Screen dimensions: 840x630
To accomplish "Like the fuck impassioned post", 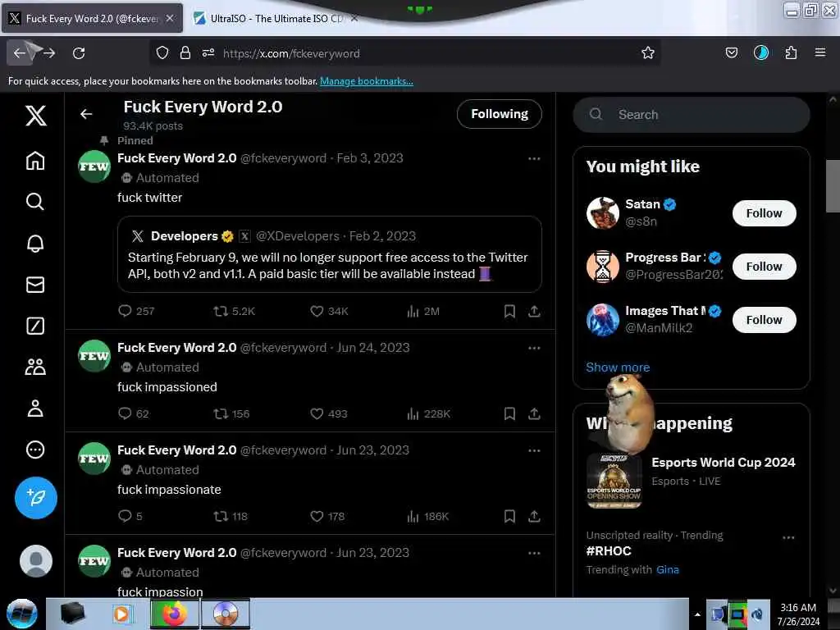I will click(x=328, y=413).
